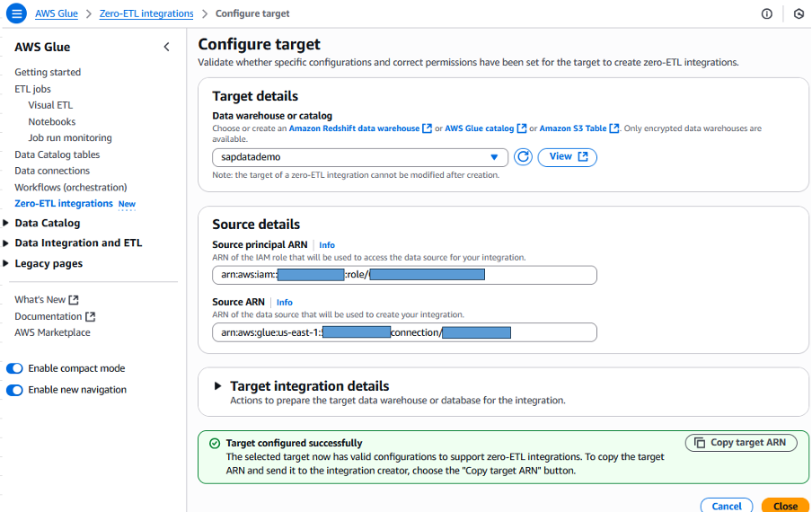Open the sapdatademo target dropdown
This screenshot has height=512, width=812.
360,157
